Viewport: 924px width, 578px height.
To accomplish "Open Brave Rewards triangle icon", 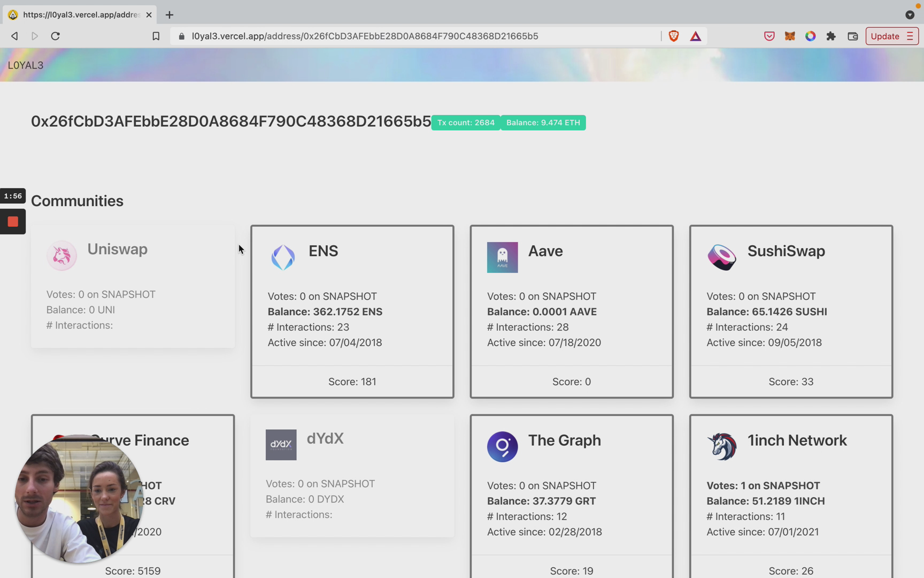I will pos(695,36).
